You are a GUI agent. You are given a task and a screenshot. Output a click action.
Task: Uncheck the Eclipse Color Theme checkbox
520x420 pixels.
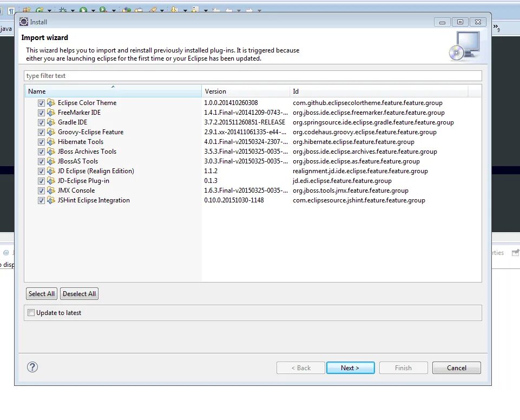tap(41, 103)
